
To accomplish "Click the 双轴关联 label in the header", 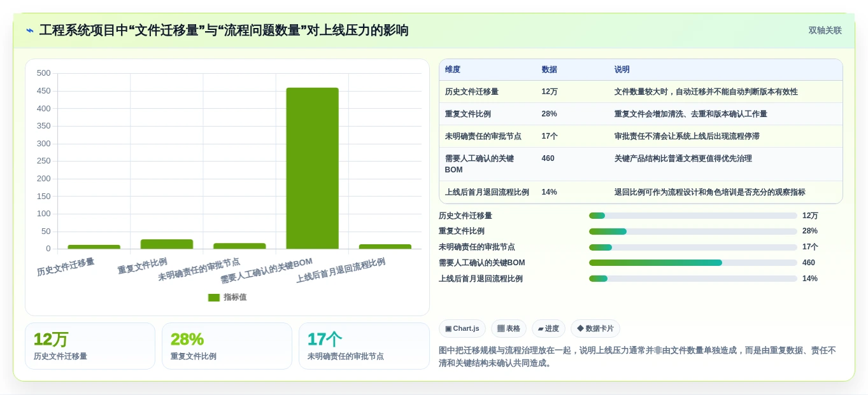I will (x=825, y=31).
